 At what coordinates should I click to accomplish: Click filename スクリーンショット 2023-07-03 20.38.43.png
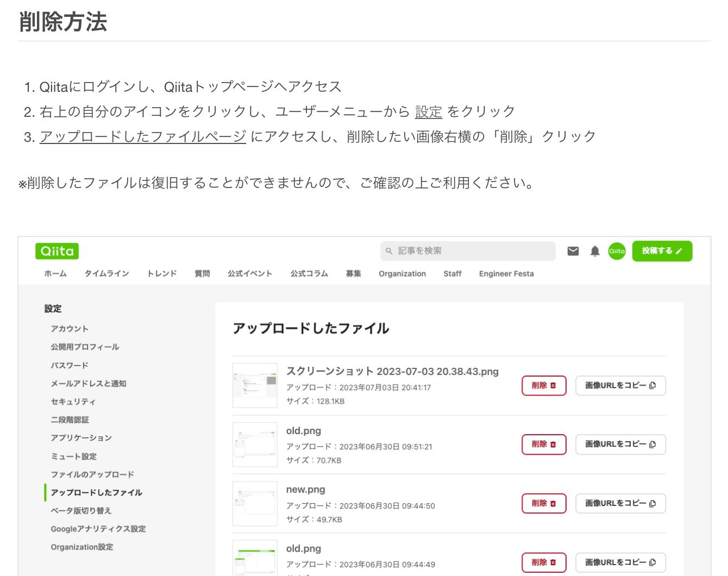[392, 372]
